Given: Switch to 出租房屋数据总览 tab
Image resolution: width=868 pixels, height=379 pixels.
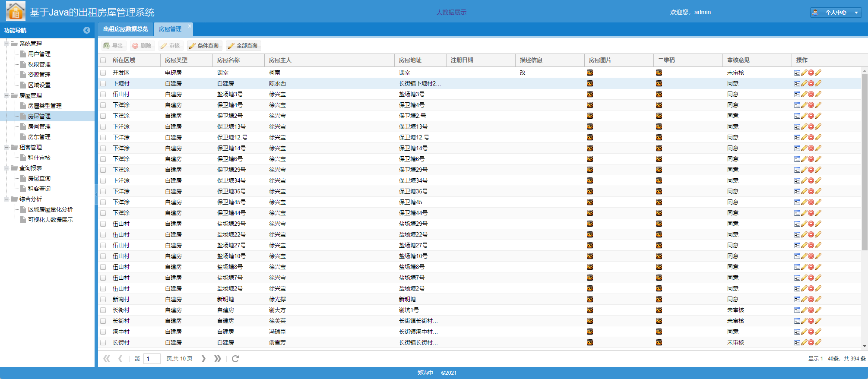Looking at the screenshot, I should click(126, 29).
